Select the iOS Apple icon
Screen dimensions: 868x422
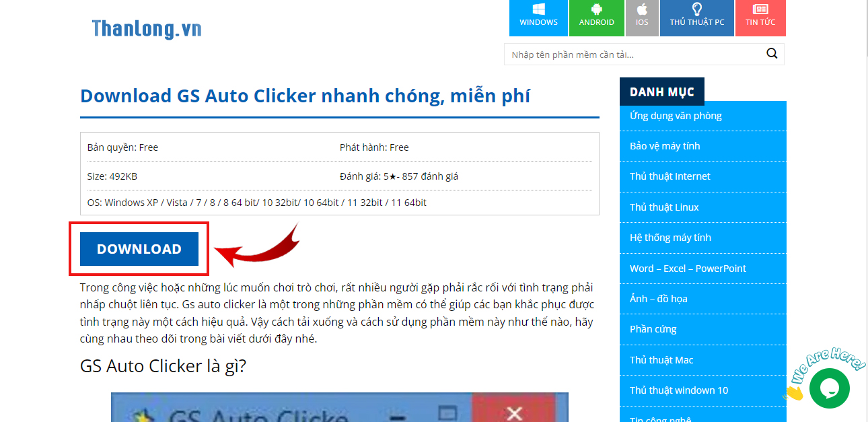pyautogui.click(x=642, y=9)
